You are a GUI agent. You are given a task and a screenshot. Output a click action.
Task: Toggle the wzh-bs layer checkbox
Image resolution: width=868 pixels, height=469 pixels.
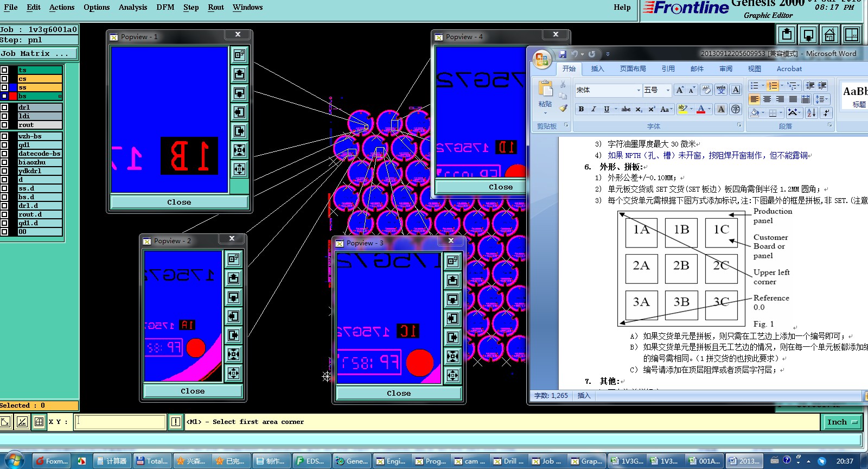click(4, 136)
